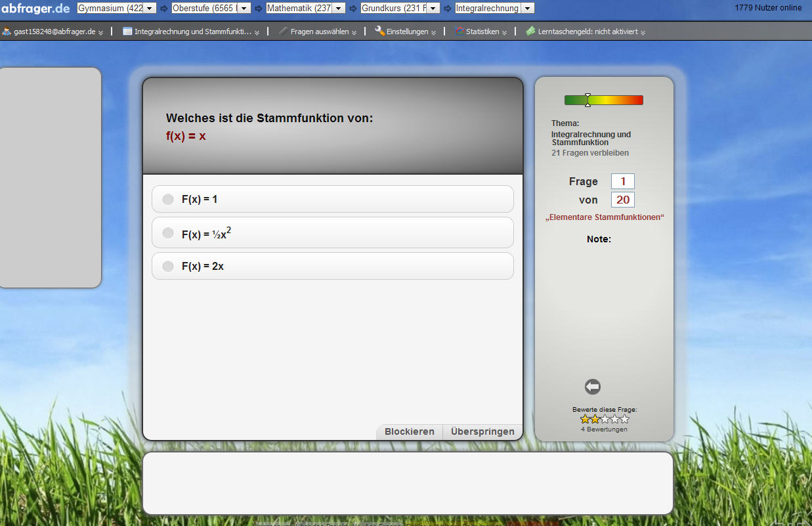
Task: Click the chart icon for Statistiken
Action: click(459, 32)
